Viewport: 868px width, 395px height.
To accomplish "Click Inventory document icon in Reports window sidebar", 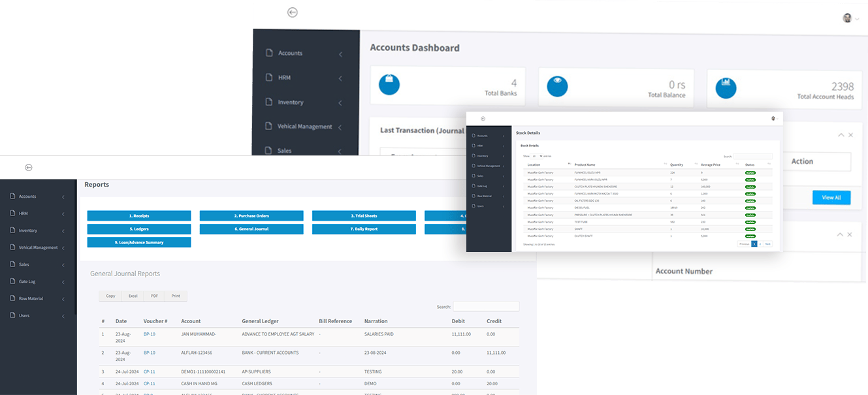I will (x=12, y=230).
